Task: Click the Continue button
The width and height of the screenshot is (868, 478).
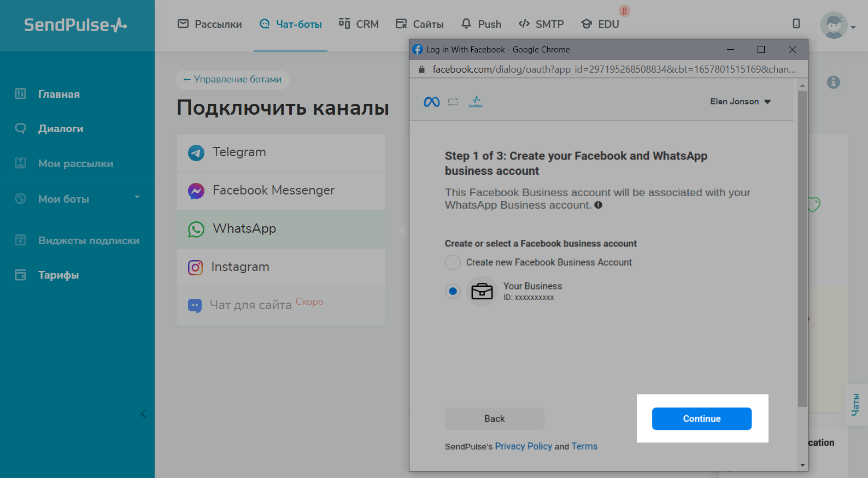Action: tap(702, 418)
